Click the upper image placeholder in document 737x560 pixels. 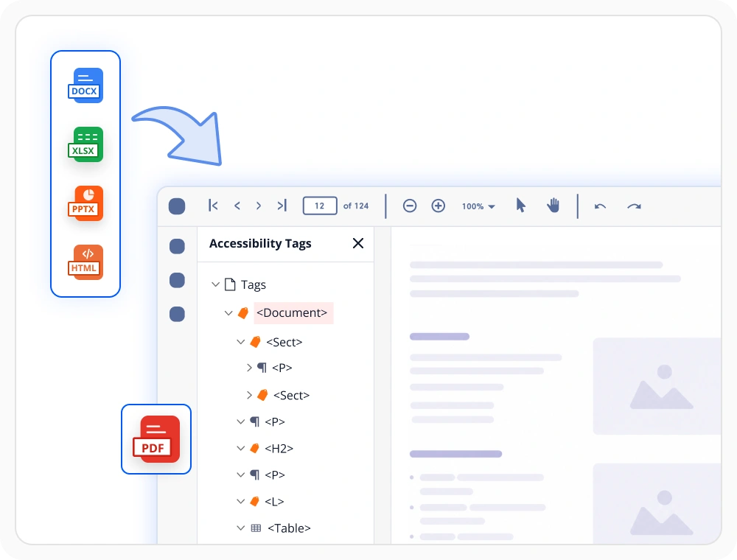click(657, 386)
